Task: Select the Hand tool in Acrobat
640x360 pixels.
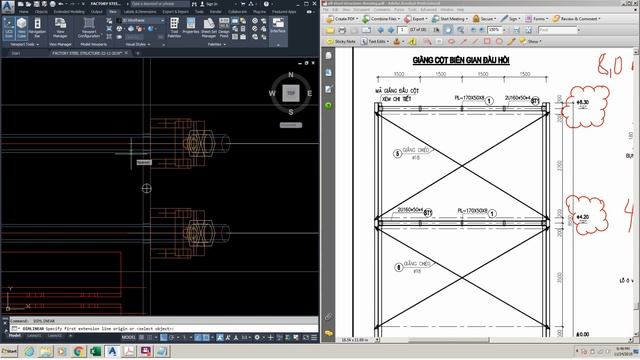Action: click(x=449, y=30)
